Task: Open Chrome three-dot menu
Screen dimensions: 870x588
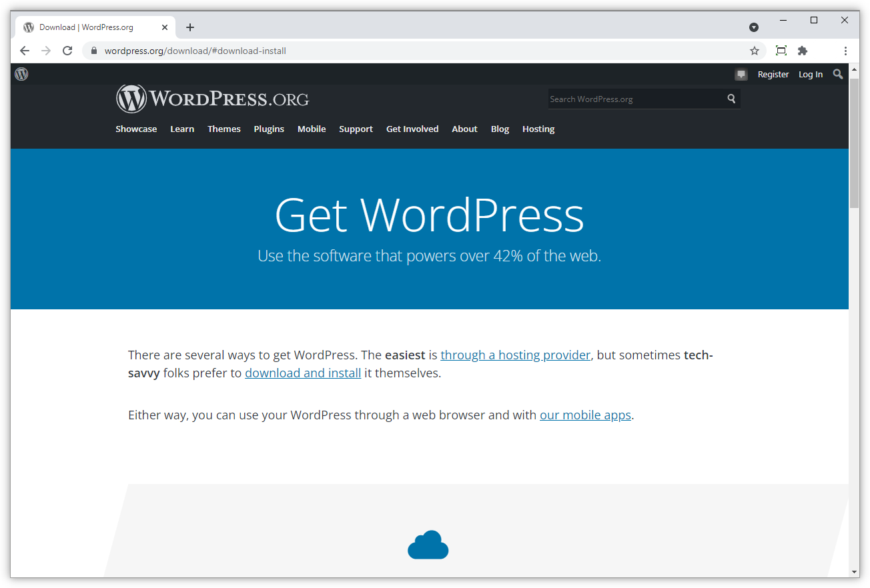Action: pyautogui.click(x=845, y=51)
